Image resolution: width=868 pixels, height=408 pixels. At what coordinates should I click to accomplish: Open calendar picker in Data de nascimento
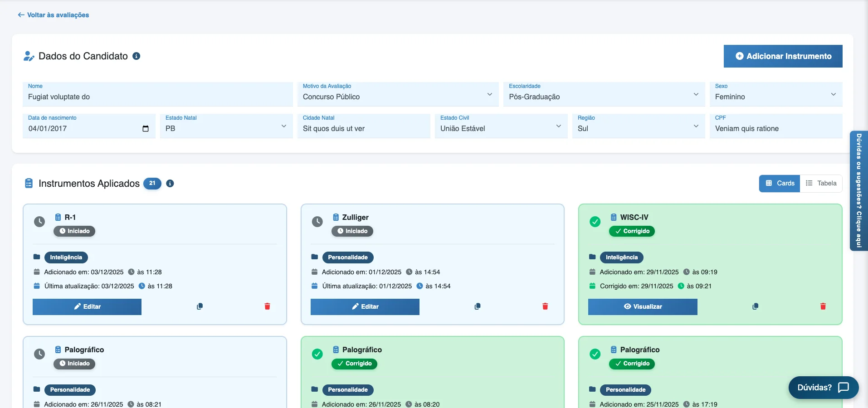[x=145, y=129]
